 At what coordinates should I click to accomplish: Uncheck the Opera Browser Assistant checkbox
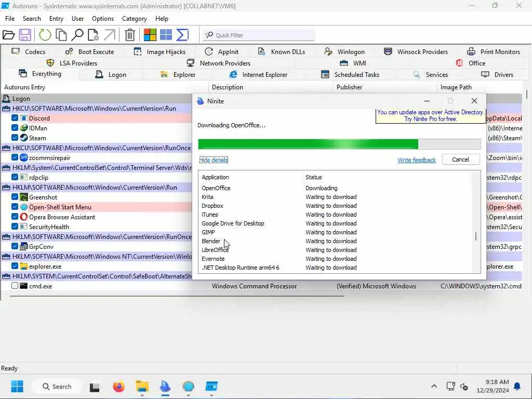15,217
